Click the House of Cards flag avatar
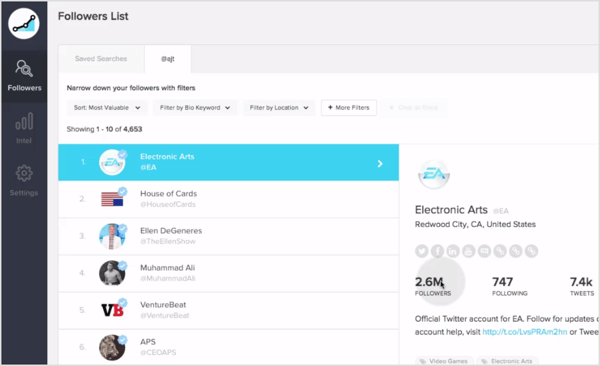The image size is (600, 366). pos(112,199)
